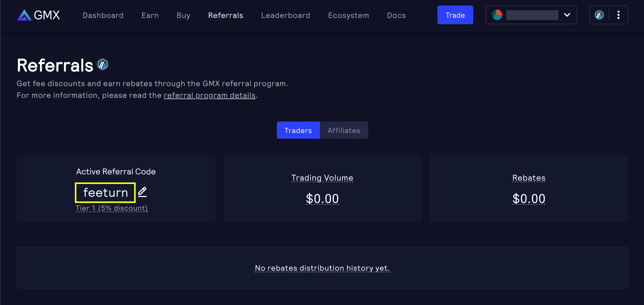Click the Tier 1 (5% discount) label

[112, 208]
